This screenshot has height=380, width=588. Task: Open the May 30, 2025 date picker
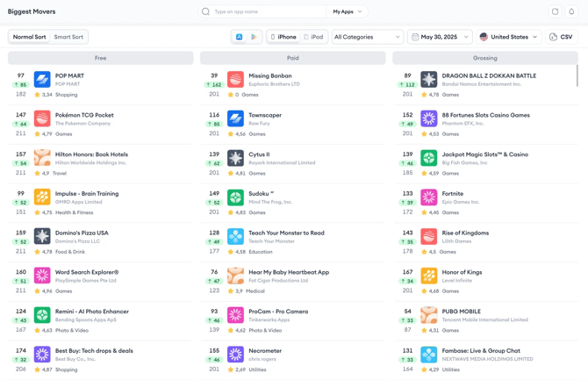(x=440, y=37)
